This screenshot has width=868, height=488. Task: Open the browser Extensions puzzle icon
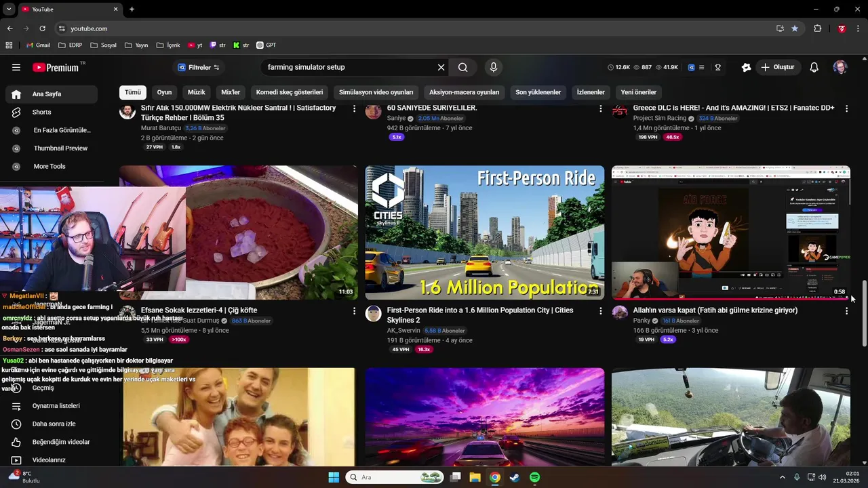click(x=817, y=28)
